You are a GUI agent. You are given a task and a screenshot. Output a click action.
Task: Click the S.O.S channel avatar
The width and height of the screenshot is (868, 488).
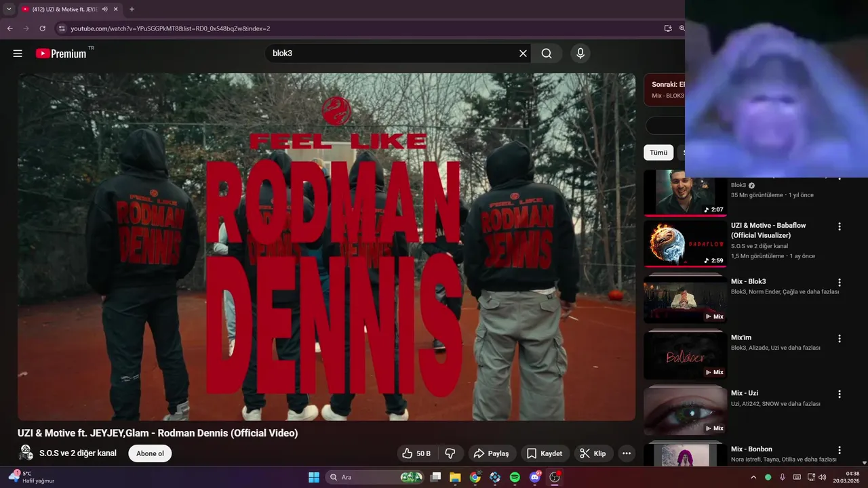26,453
